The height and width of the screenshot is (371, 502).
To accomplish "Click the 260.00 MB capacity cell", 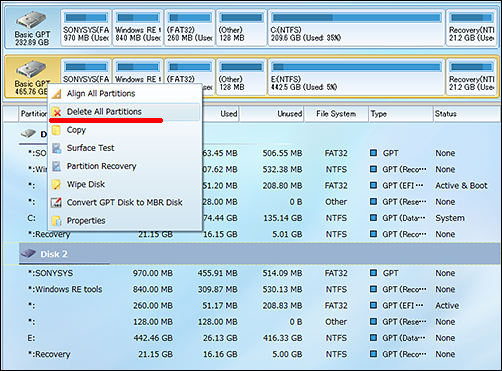I will [153, 305].
